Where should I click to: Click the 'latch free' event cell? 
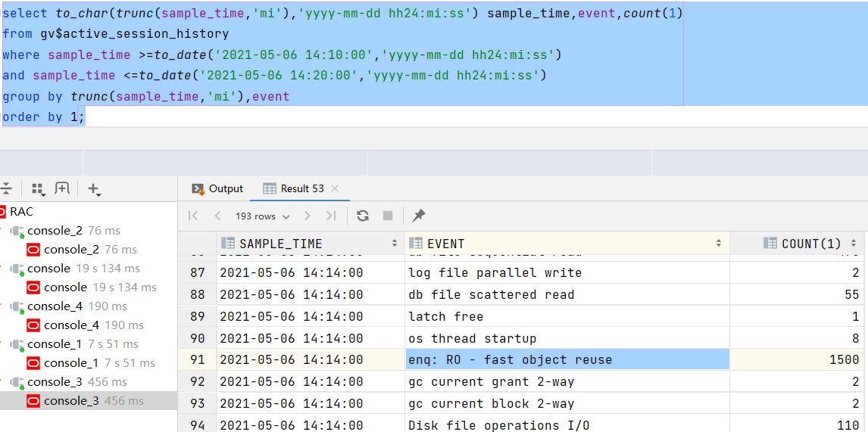click(567, 316)
